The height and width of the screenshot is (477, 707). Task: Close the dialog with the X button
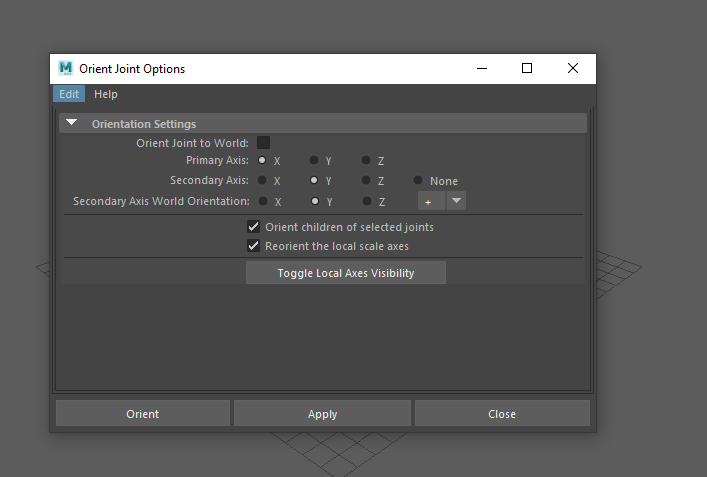(572, 69)
